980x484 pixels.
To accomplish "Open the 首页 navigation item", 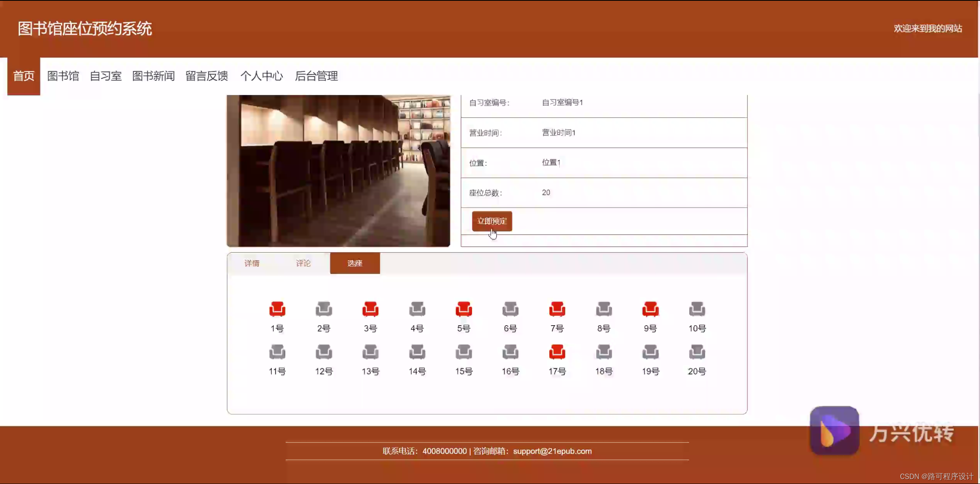I will click(x=24, y=76).
